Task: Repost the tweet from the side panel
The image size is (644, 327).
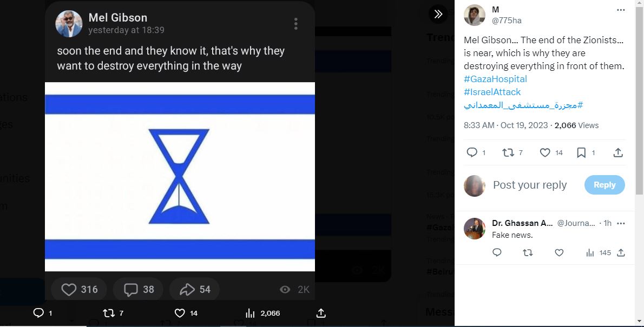Action: point(508,153)
